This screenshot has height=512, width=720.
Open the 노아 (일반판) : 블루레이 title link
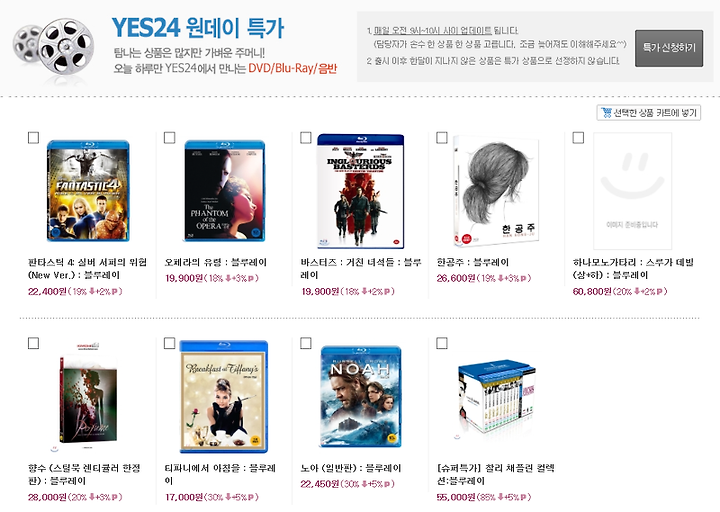click(351, 468)
